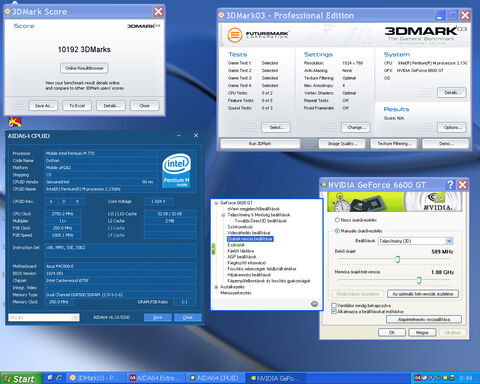The image size is (480, 384).
Task: Click the Memory Clock value 250.0 MHz
Action: coord(59,302)
